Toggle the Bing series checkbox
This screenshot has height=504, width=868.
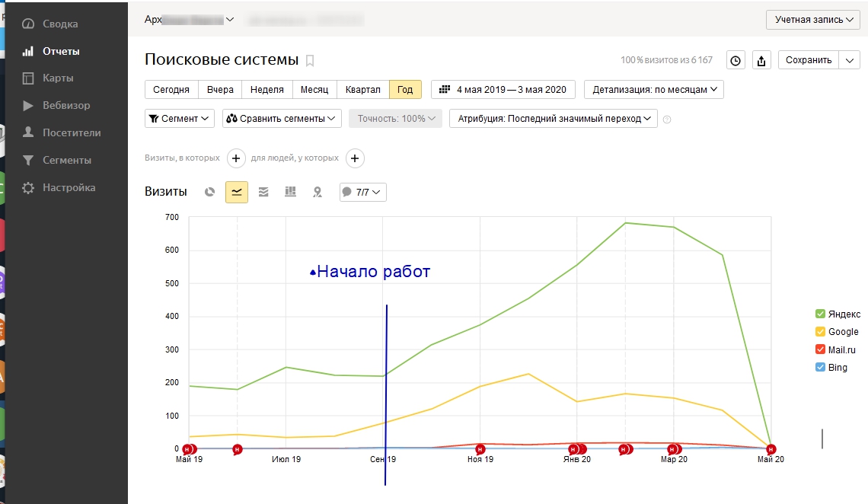pyautogui.click(x=820, y=368)
